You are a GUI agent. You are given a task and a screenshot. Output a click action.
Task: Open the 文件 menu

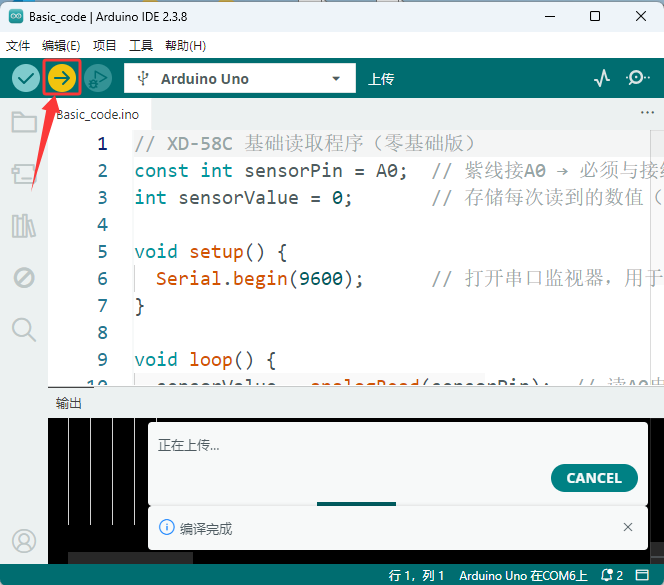point(18,46)
